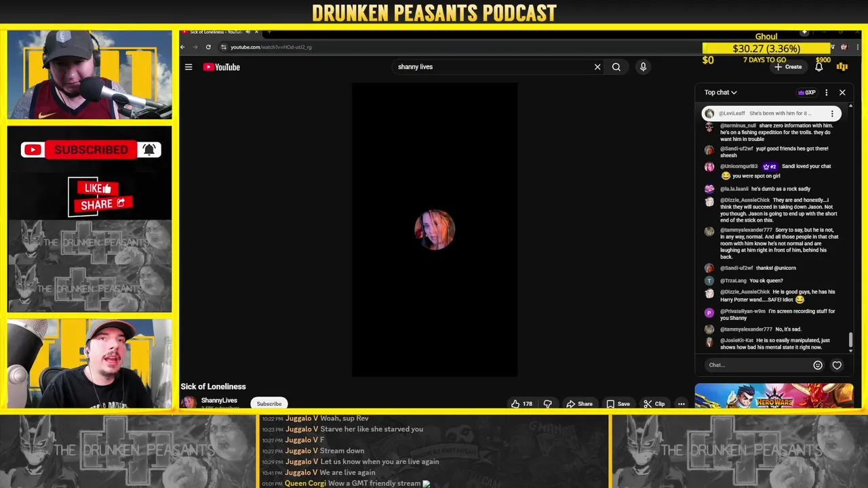
Task: Click the Hero Wars ad banner
Action: [x=774, y=396]
